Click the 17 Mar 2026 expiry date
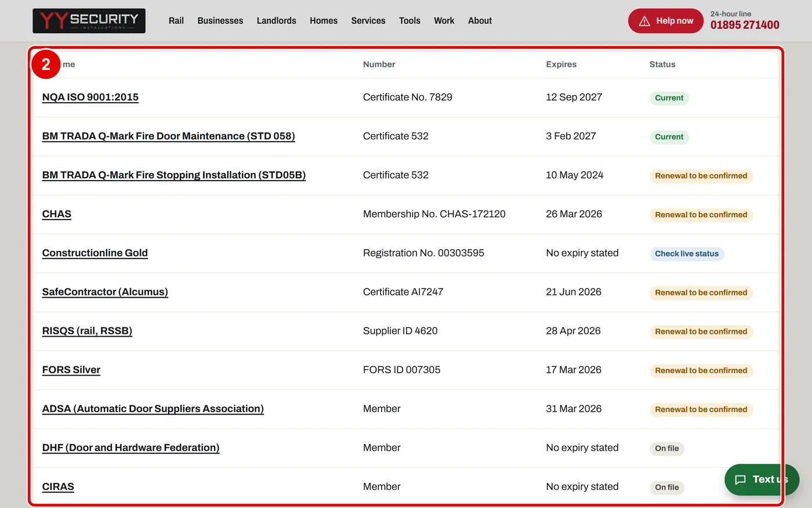The width and height of the screenshot is (812, 508). point(574,370)
